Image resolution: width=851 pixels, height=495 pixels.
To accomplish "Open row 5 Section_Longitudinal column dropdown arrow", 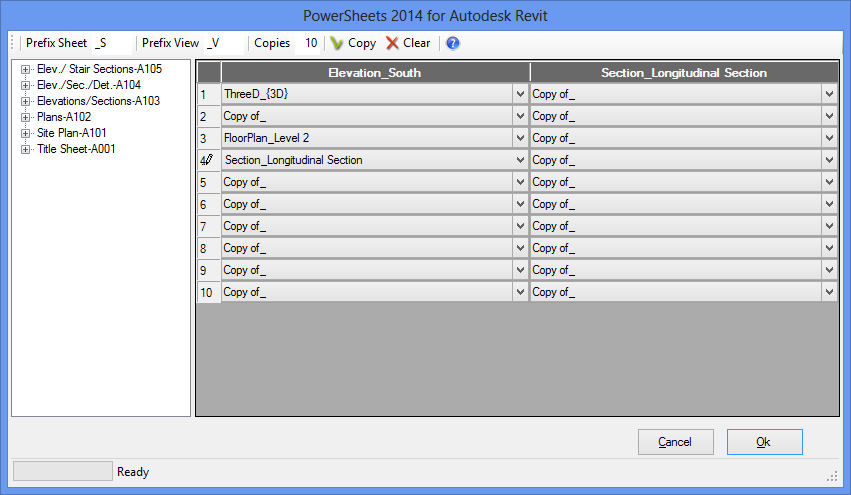I will pyautogui.click(x=829, y=182).
